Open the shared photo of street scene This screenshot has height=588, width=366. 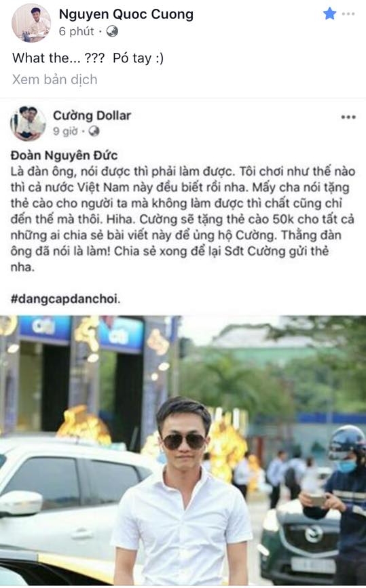[x=183, y=450]
